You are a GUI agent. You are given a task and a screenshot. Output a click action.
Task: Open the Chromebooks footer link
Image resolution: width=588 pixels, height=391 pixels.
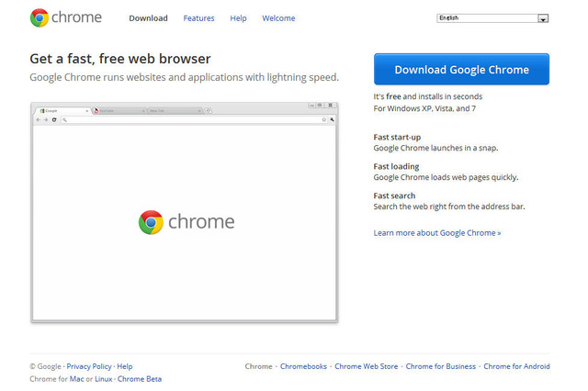(x=303, y=366)
